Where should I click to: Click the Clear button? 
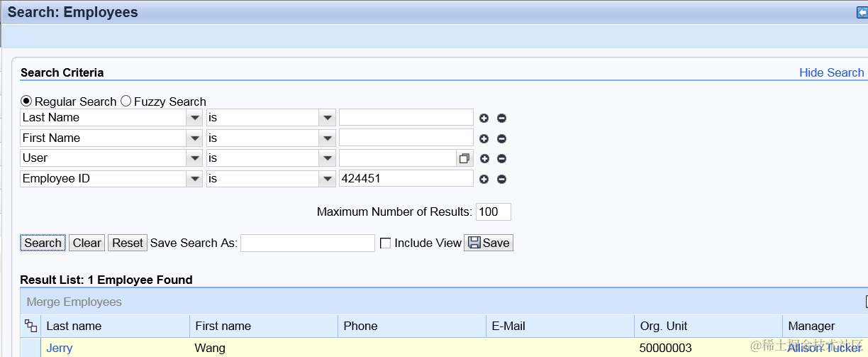click(x=87, y=243)
